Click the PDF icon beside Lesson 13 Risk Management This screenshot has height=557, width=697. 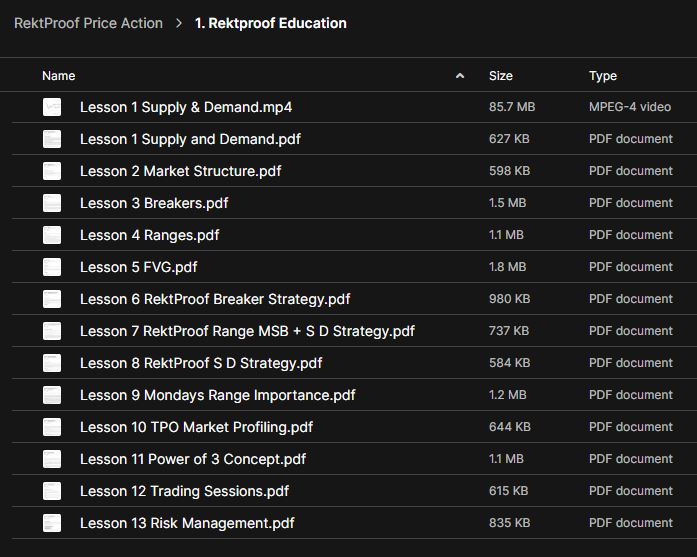click(x=52, y=523)
